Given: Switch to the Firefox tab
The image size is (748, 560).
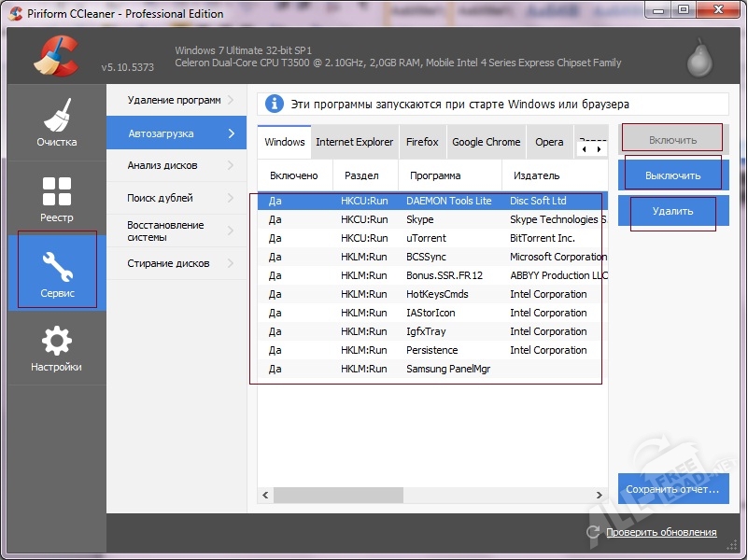Looking at the screenshot, I should pyautogui.click(x=422, y=142).
